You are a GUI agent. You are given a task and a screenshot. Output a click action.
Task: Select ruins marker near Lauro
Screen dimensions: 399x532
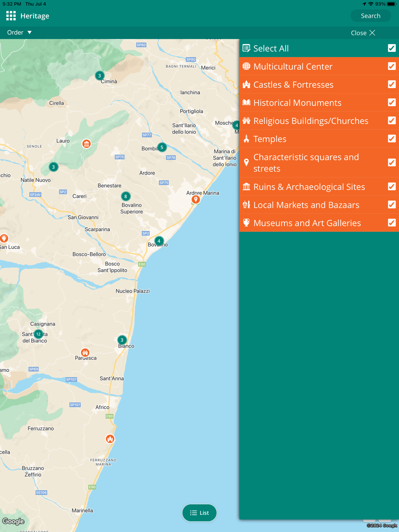(86, 144)
